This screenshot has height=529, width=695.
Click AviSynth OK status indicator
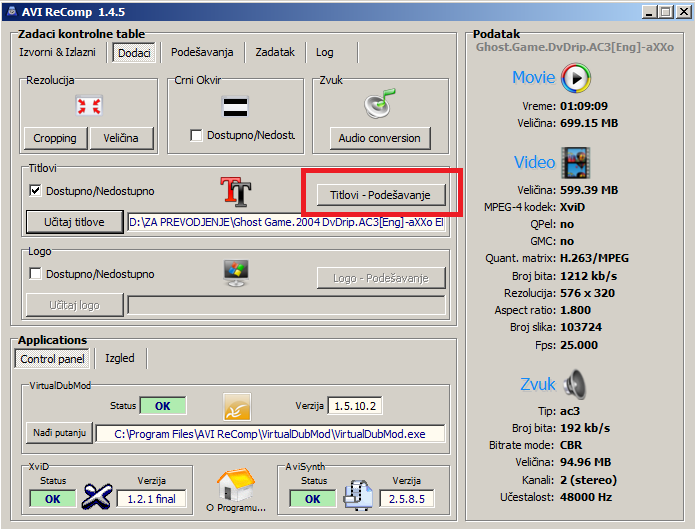312,499
